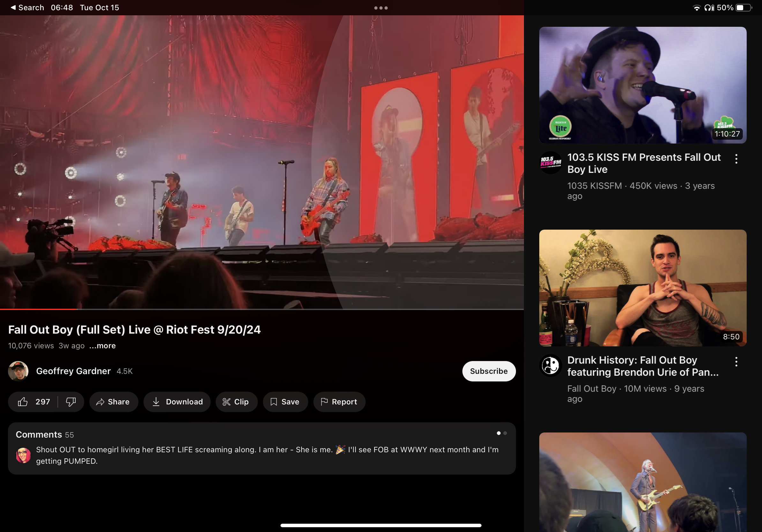Like the video with thumbs up
This screenshot has height=532, width=762.
[x=23, y=402]
